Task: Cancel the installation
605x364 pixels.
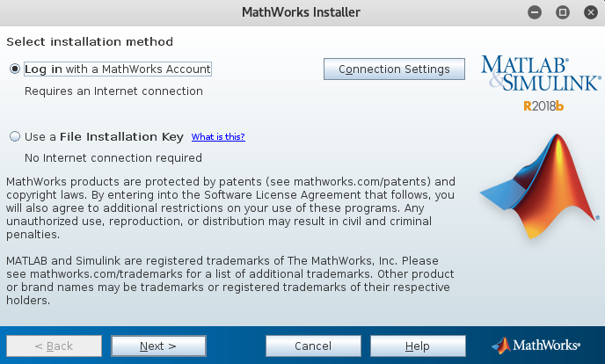Action: click(x=313, y=346)
